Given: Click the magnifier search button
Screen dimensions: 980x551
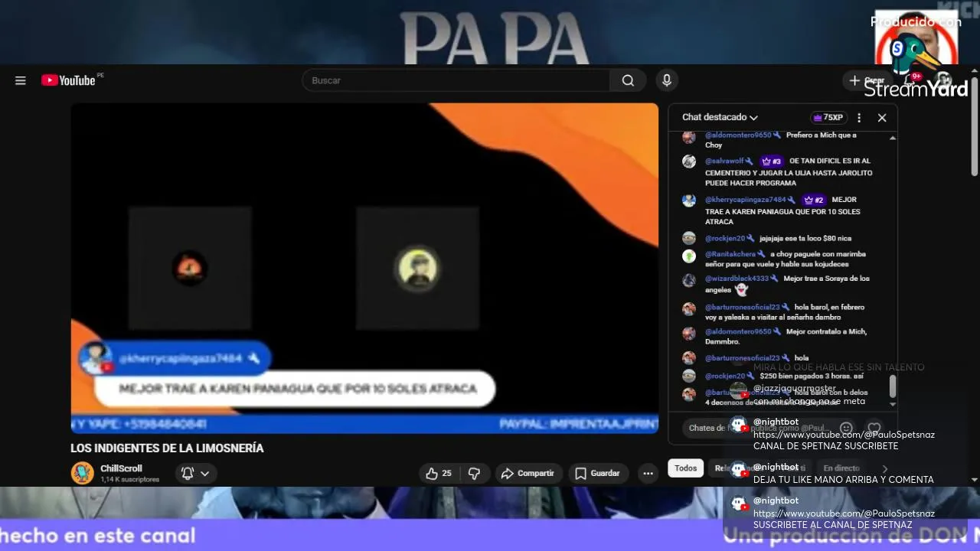Looking at the screenshot, I should 628,80.
